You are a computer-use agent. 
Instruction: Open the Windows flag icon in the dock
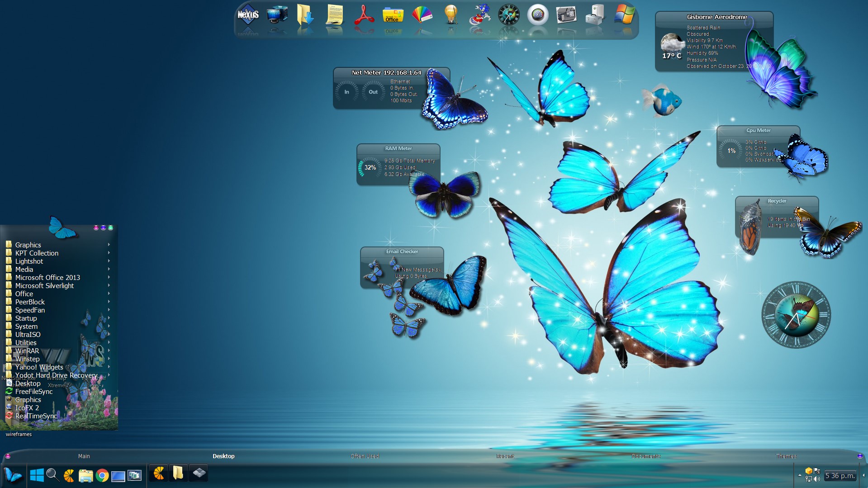[624, 15]
